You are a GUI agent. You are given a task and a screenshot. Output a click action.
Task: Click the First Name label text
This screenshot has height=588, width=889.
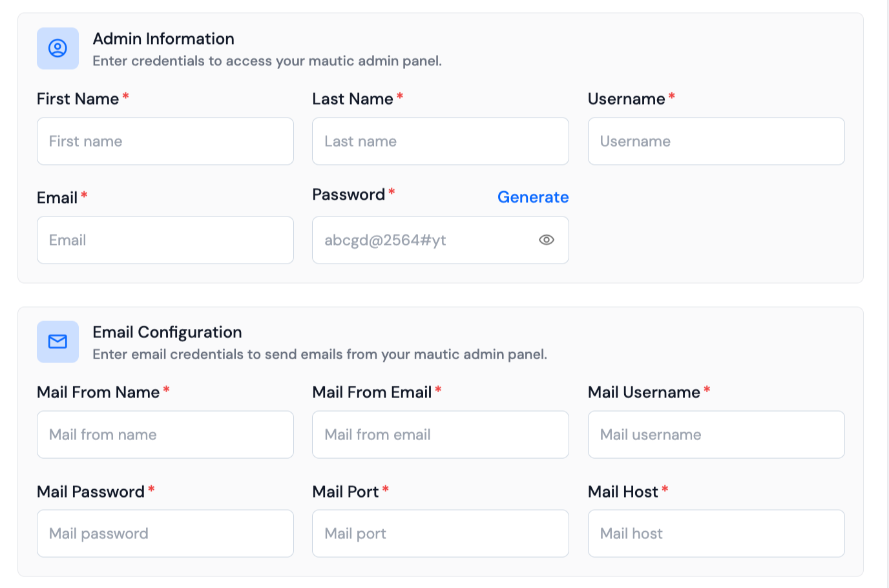77,99
